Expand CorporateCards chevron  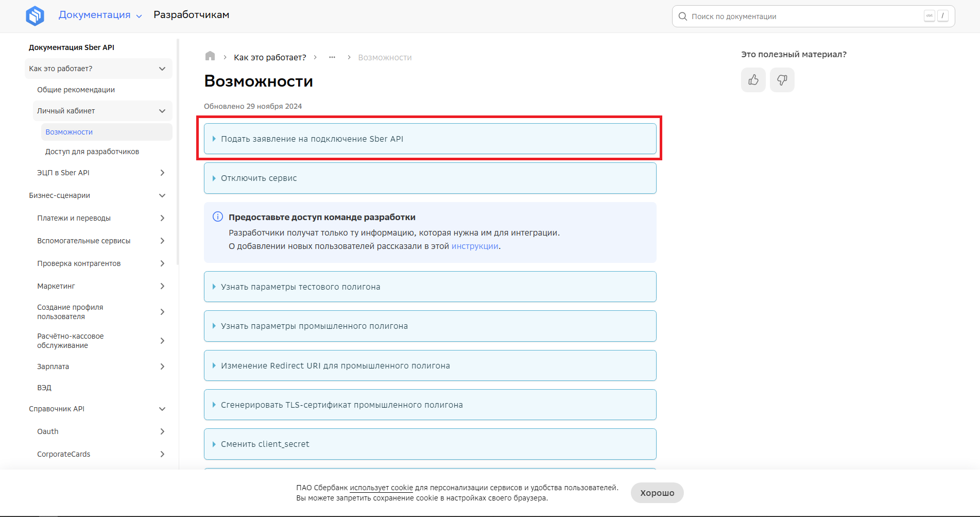click(x=162, y=454)
